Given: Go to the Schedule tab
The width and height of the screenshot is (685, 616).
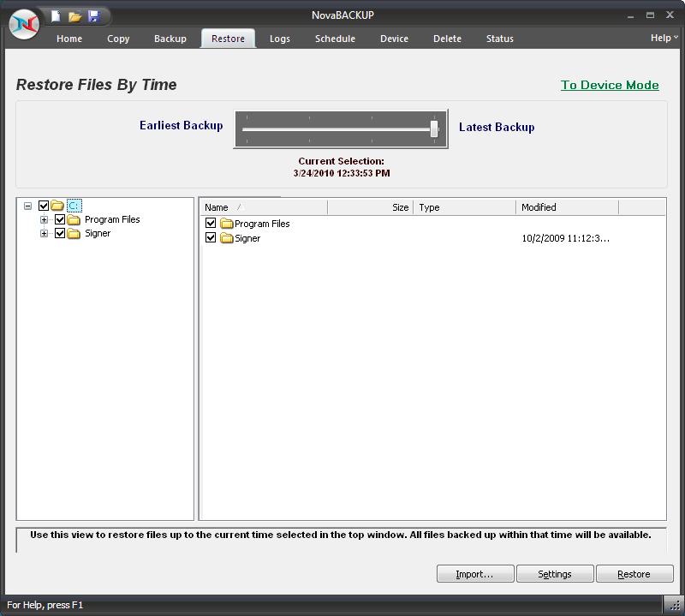Looking at the screenshot, I should point(335,39).
